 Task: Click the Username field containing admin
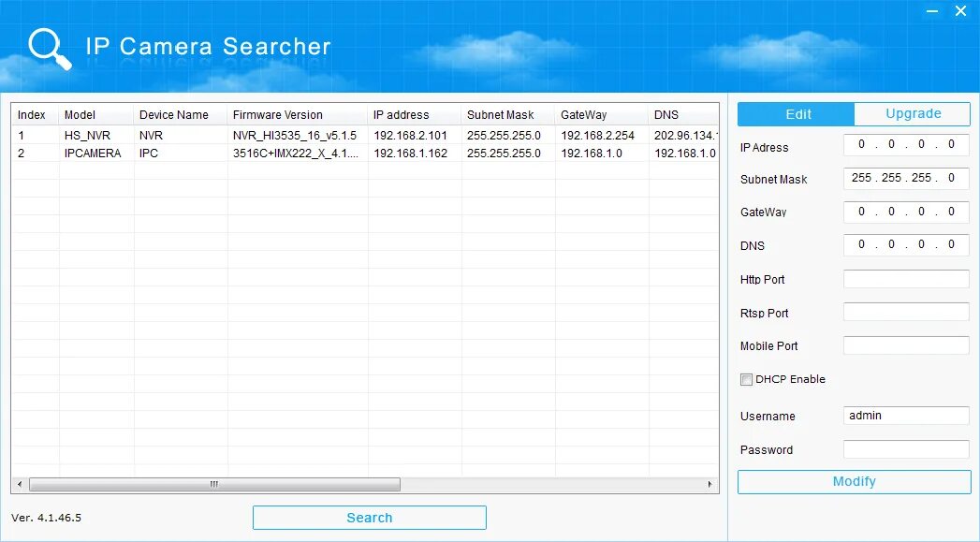906,416
